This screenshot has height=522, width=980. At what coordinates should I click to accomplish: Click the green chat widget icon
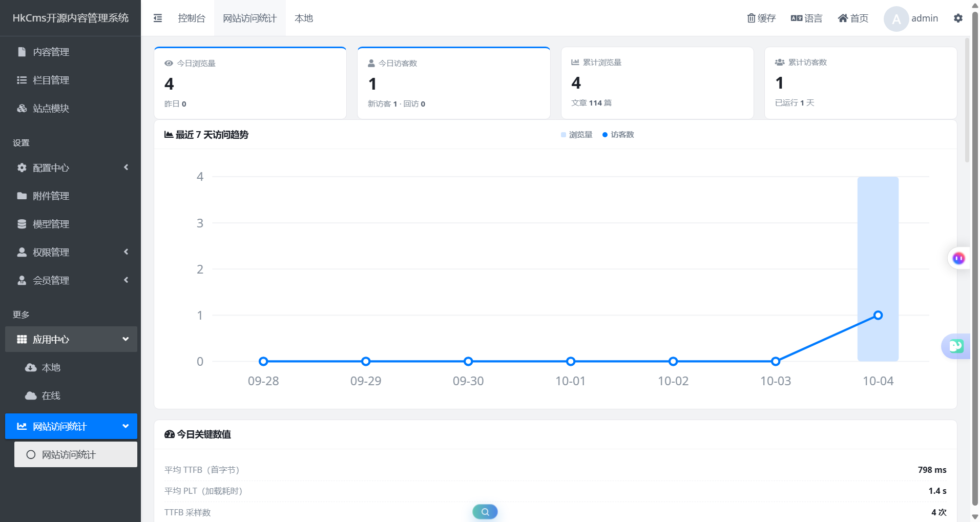956,346
